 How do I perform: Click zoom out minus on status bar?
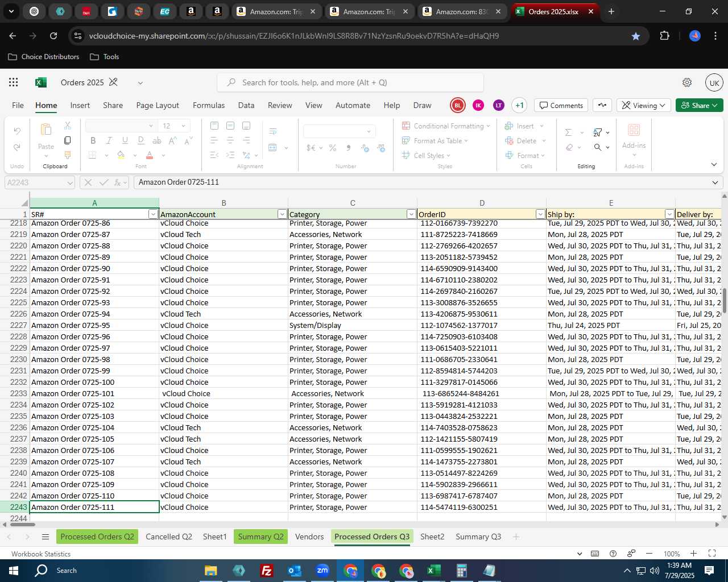pos(649,554)
